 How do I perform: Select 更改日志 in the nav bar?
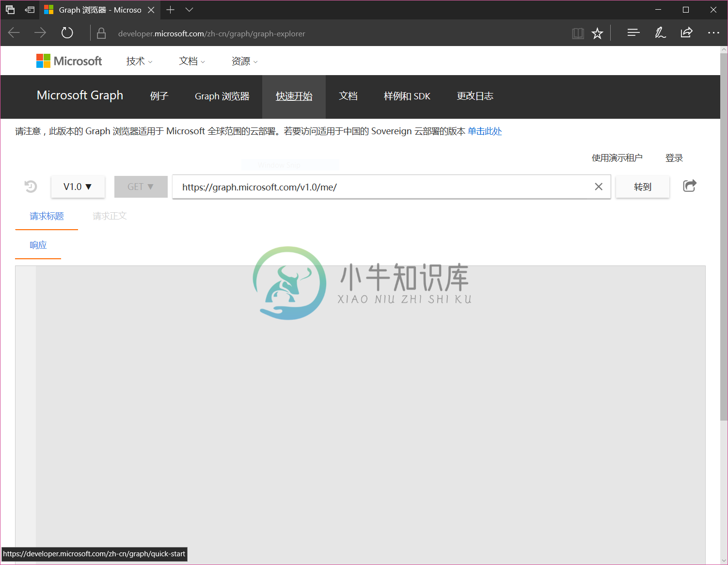pyautogui.click(x=475, y=96)
